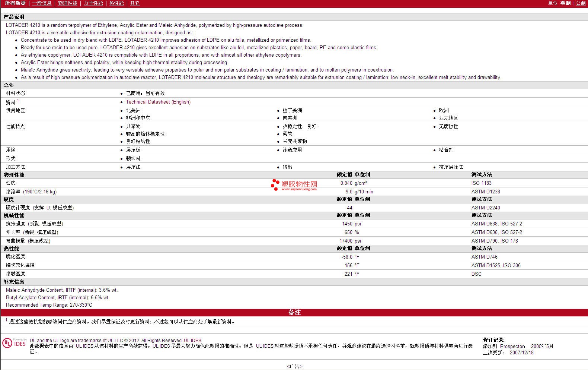Select the 其它 tab
The height and width of the screenshot is (370, 588).
pyautogui.click(x=135, y=3)
